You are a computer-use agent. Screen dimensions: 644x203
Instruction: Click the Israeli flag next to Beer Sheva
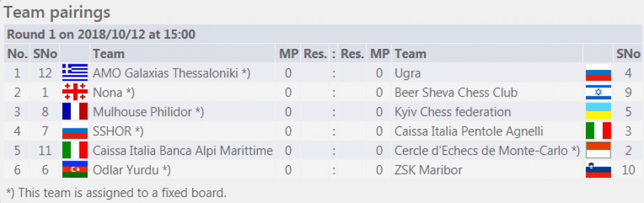tap(598, 92)
